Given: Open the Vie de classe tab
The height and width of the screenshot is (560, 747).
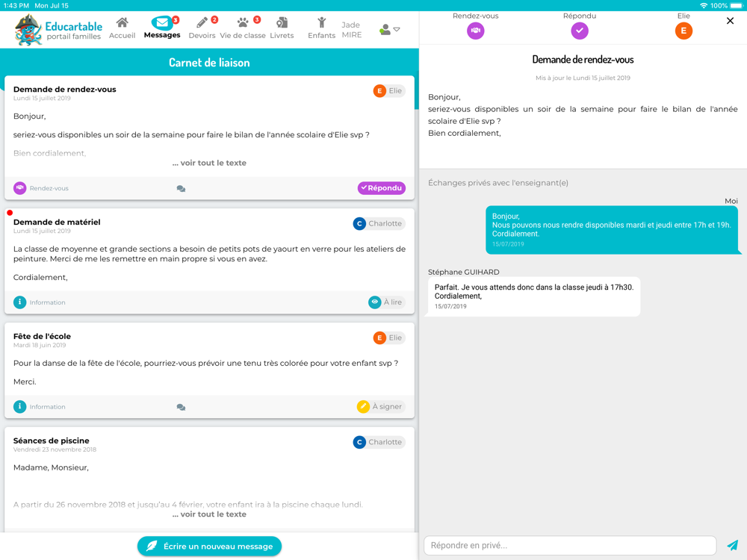Looking at the screenshot, I should [243, 28].
